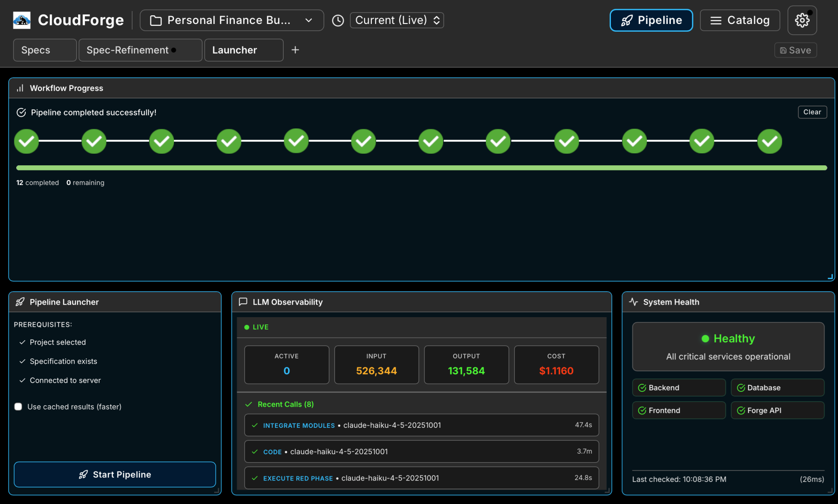
Task: Switch to the Specs tab
Action: (x=45, y=50)
